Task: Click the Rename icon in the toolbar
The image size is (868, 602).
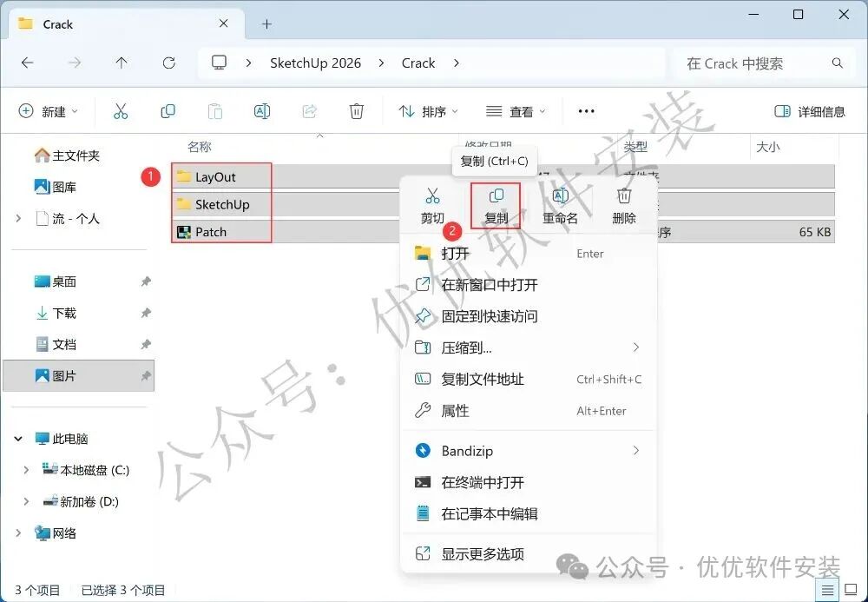Action: tap(262, 111)
